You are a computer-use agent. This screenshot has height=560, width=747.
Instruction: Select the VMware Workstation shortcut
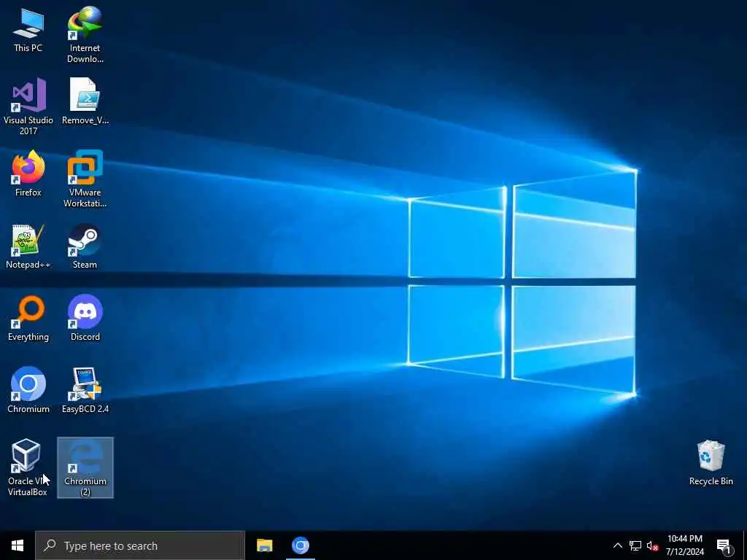tap(85, 179)
